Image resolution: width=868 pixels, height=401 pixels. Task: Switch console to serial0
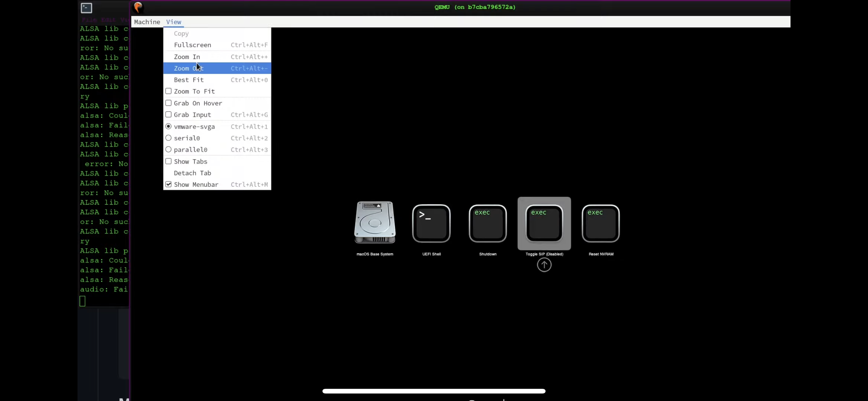168,138
